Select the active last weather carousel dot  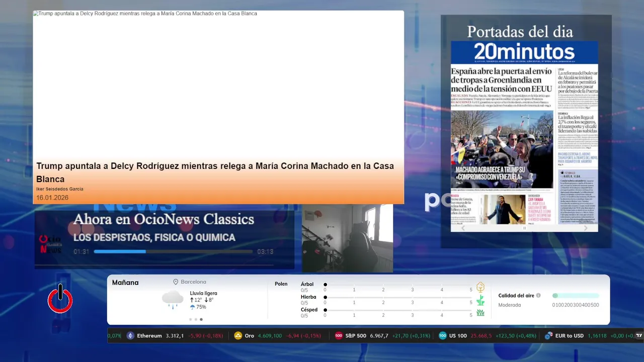point(201,319)
